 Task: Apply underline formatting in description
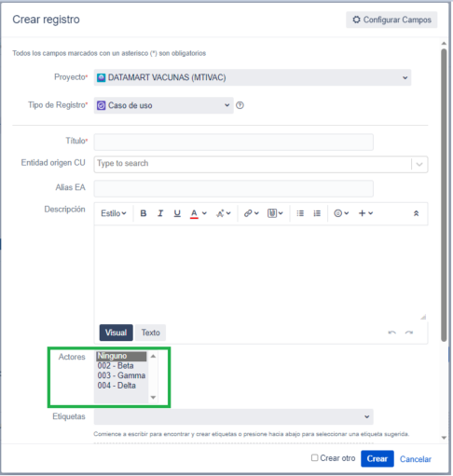pyautogui.click(x=177, y=213)
